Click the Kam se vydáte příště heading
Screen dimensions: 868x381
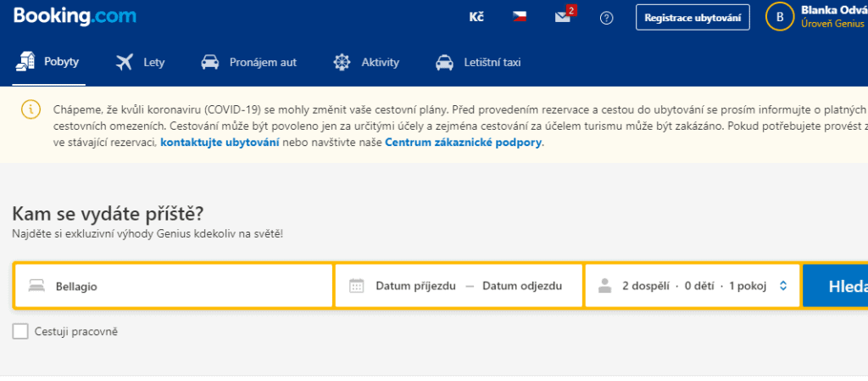click(108, 213)
